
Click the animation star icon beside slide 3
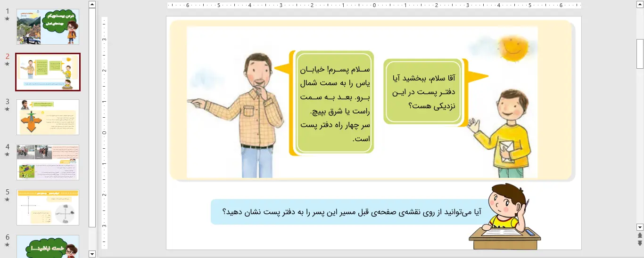pyautogui.click(x=7, y=109)
